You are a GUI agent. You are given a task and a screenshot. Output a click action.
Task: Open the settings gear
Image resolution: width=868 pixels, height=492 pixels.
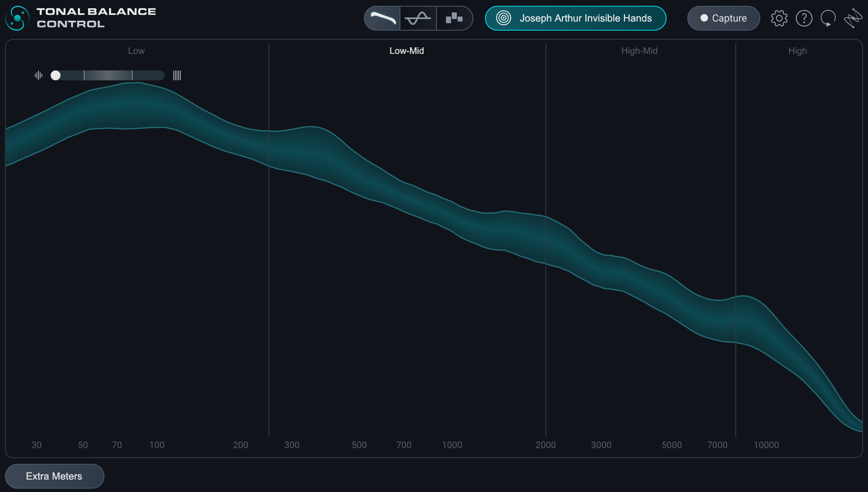point(779,18)
